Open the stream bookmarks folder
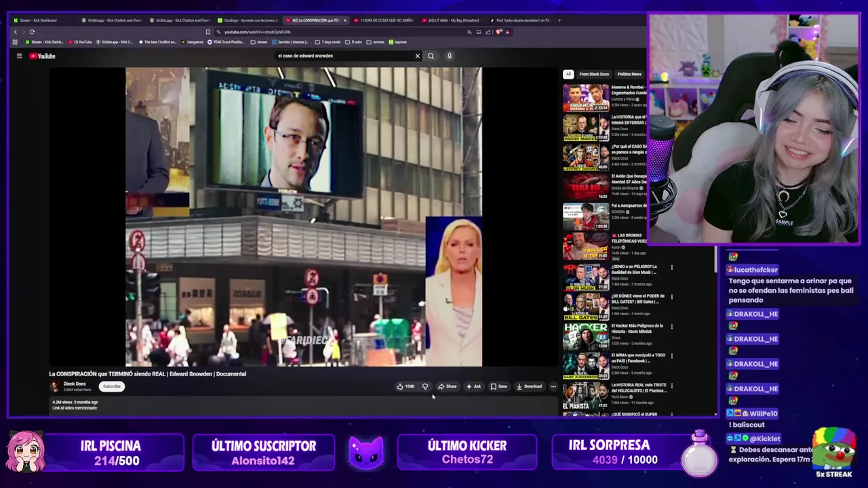 point(259,42)
